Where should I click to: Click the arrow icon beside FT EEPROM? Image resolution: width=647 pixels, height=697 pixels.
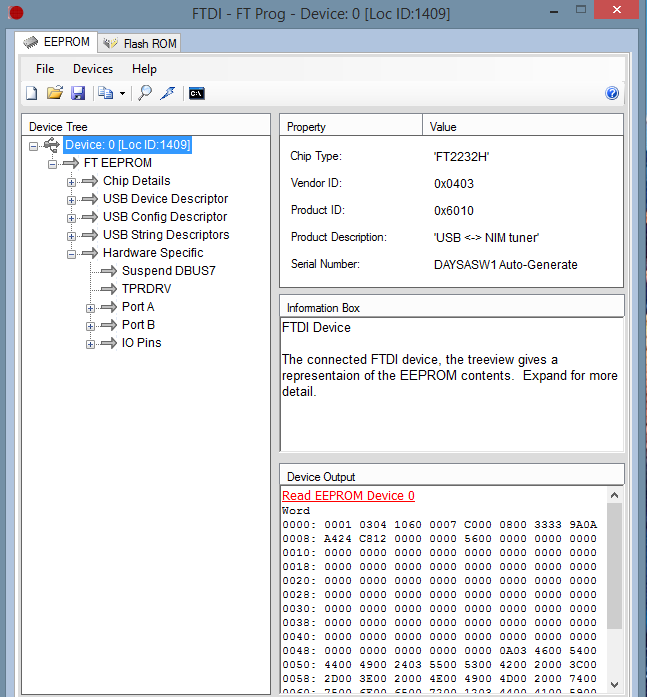click(x=71, y=163)
